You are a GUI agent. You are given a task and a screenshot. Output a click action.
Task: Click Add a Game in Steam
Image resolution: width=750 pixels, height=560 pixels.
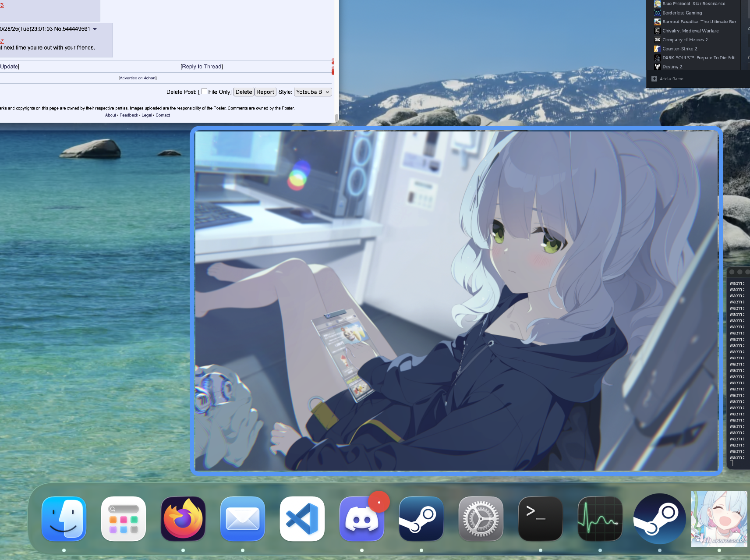667,79
